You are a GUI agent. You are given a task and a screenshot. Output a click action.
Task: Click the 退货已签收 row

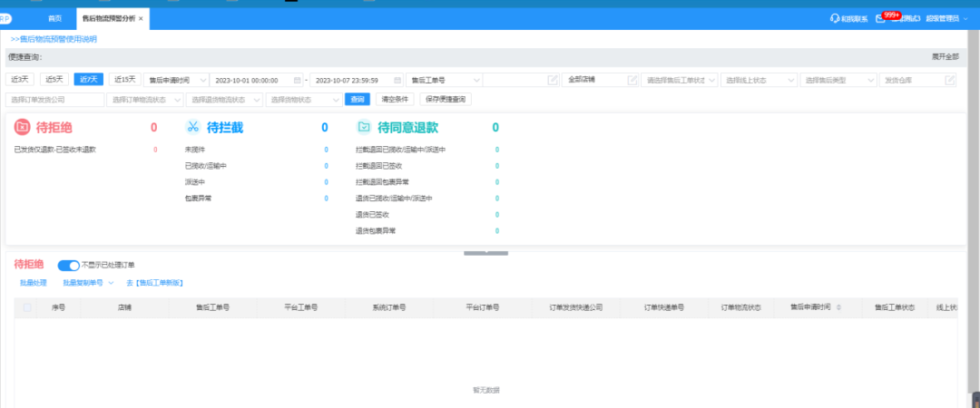click(x=427, y=215)
